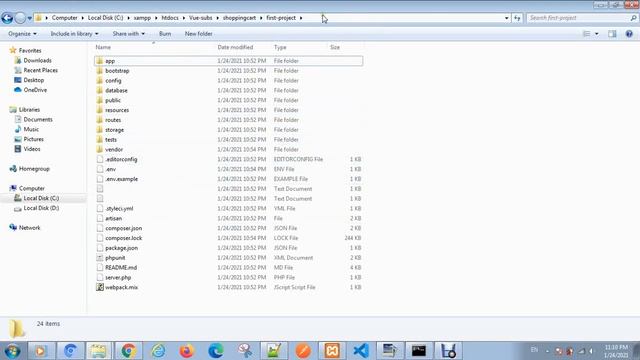Select composer.json file

point(229,228)
